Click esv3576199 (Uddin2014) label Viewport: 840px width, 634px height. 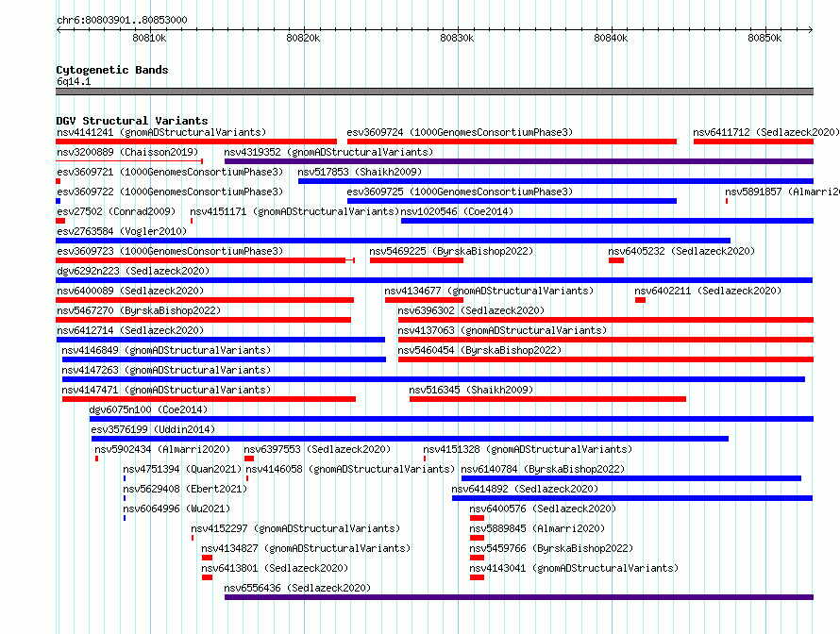click(153, 429)
